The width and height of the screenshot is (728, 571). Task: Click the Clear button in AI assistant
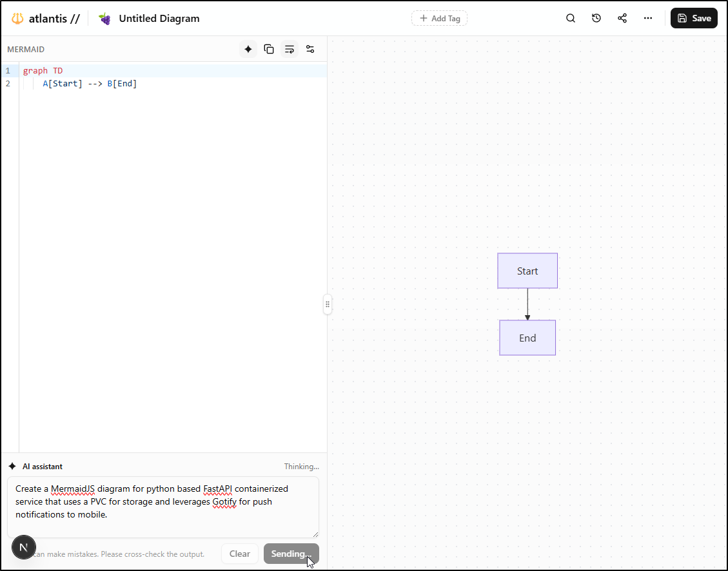pos(240,554)
